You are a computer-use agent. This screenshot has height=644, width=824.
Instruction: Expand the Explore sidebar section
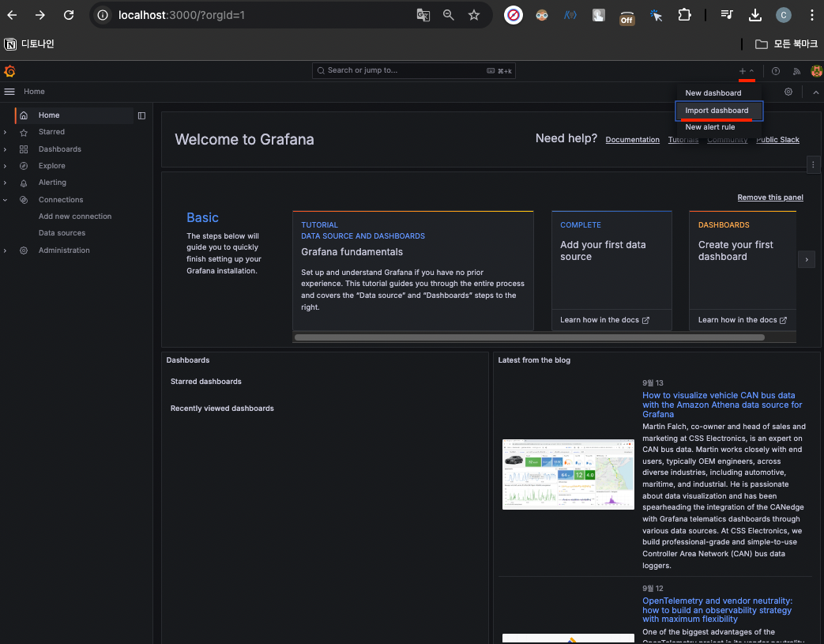[6, 166]
